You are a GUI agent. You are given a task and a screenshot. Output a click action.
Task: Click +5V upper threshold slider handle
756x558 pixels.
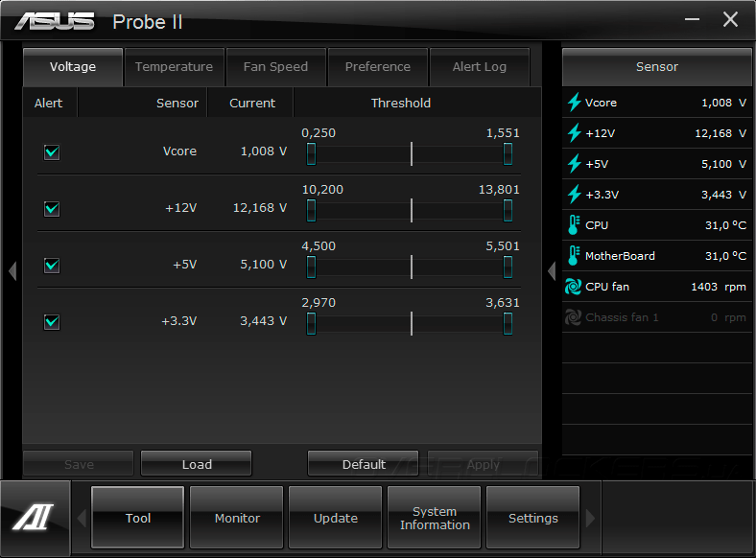(x=508, y=267)
